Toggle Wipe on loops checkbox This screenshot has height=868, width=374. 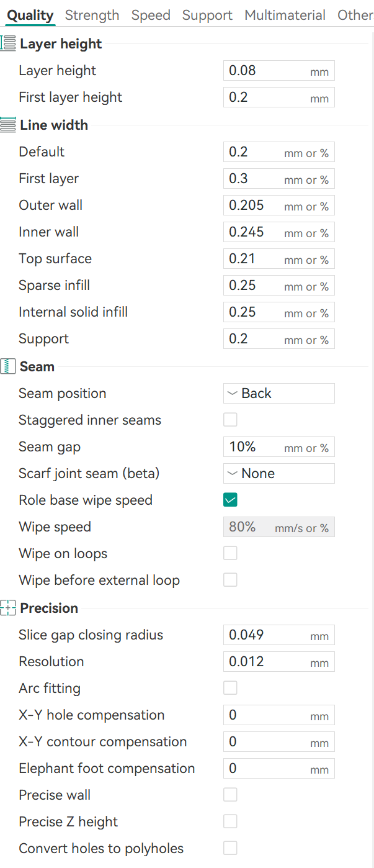point(230,553)
